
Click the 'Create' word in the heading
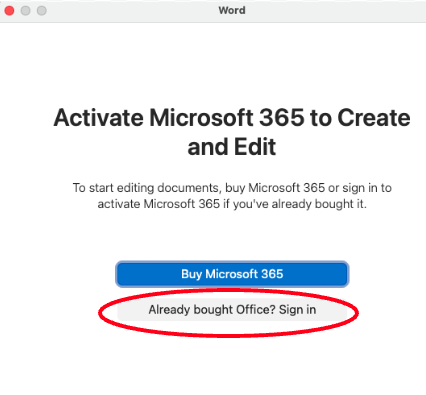coord(374,118)
